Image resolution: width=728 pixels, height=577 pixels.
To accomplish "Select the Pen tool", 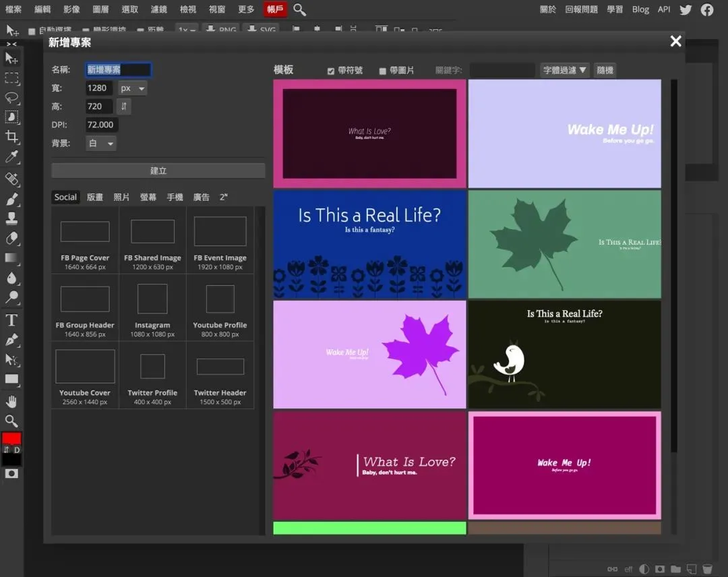I will tap(11, 340).
